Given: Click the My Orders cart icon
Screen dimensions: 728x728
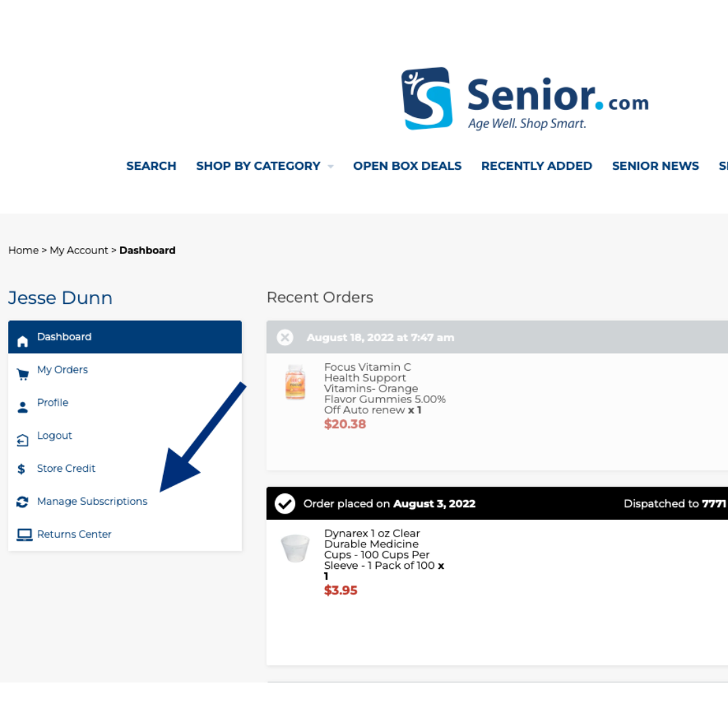Looking at the screenshot, I should 23,374.
